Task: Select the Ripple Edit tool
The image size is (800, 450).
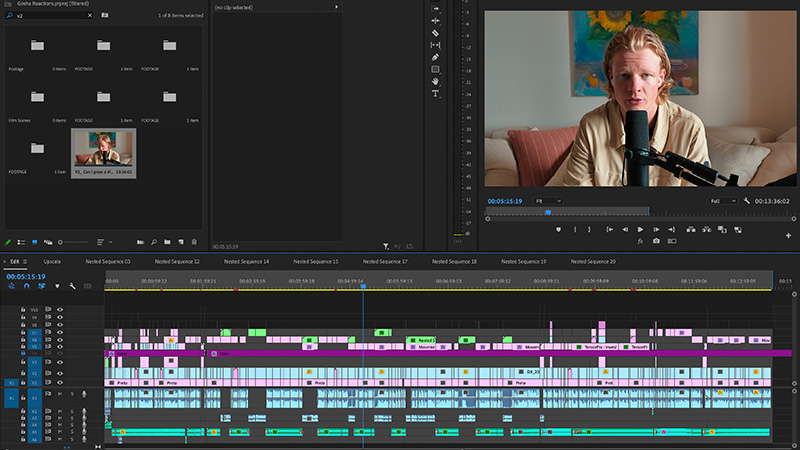Action: coord(435,21)
